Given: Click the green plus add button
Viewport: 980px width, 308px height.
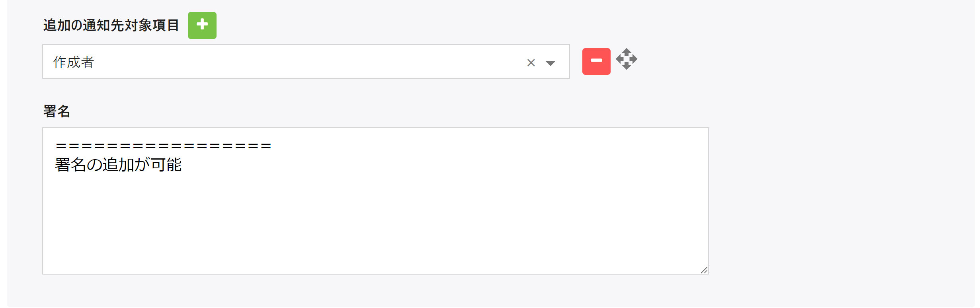Looking at the screenshot, I should (x=202, y=25).
